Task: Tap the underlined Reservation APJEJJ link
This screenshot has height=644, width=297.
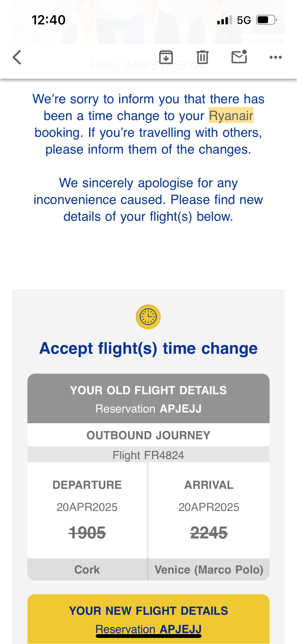Action: tap(148, 629)
